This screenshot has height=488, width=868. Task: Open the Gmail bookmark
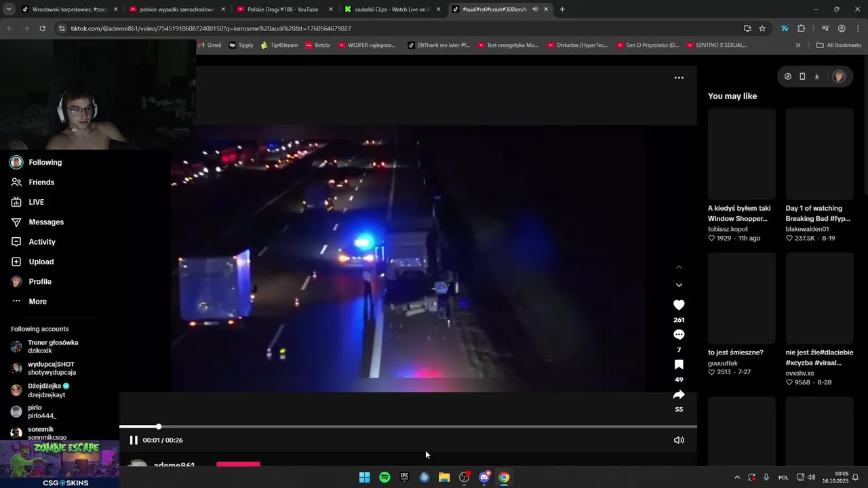pos(210,45)
